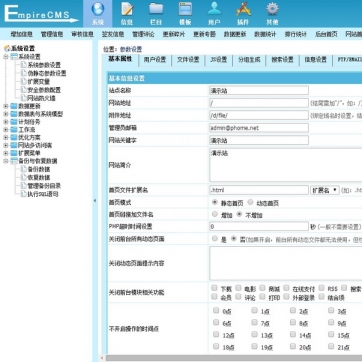The height and width of the screenshot is (362, 362).
Task: Click the page icon beside 系统参数设置
Action: [x=23, y=65]
